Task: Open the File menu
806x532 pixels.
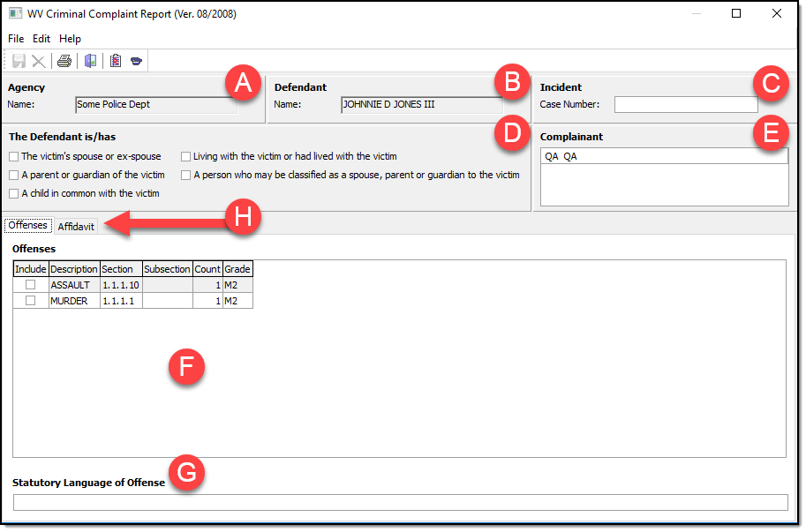Action: tap(16, 39)
